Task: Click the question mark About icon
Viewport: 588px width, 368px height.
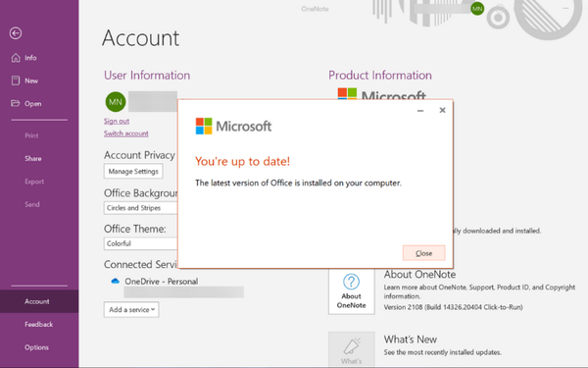Action: pyautogui.click(x=352, y=282)
